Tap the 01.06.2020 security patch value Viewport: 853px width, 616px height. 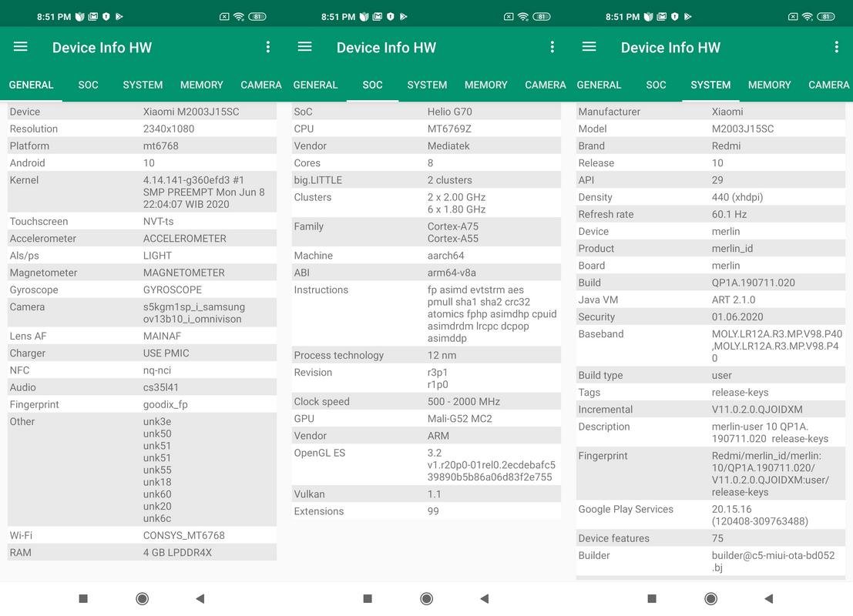737,317
